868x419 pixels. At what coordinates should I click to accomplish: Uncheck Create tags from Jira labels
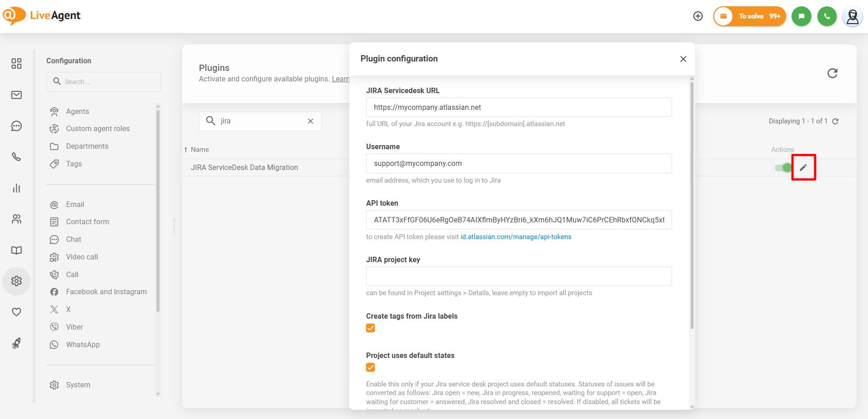[371, 328]
